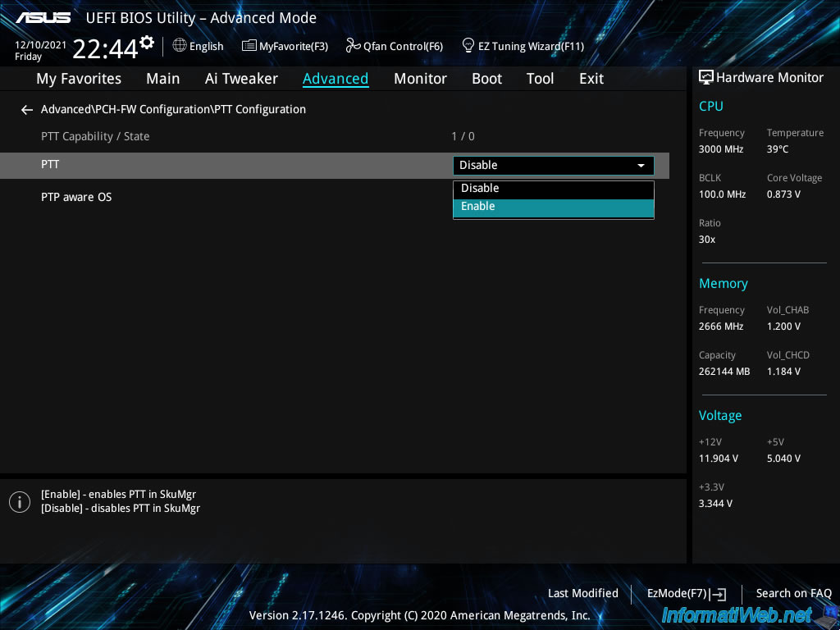Click the back arrow icon beside breadcrumb
This screenshot has width=840, height=630.
tap(27, 110)
